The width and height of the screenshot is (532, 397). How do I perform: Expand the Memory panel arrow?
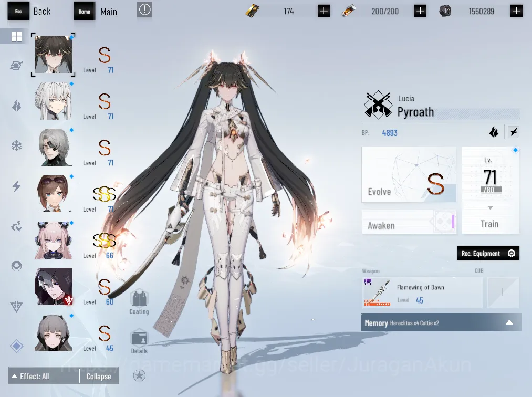(x=509, y=322)
